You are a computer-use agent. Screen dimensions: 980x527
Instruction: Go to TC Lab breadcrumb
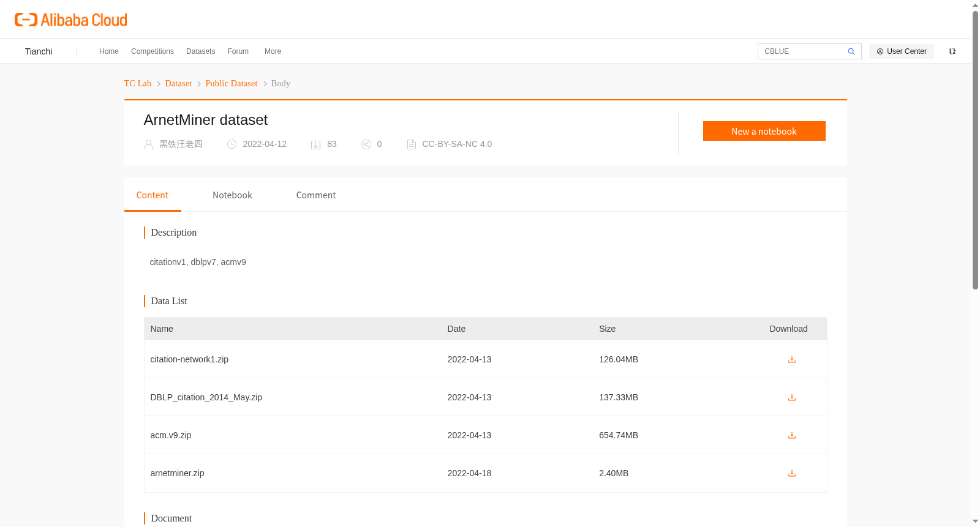[x=138, y=83]
